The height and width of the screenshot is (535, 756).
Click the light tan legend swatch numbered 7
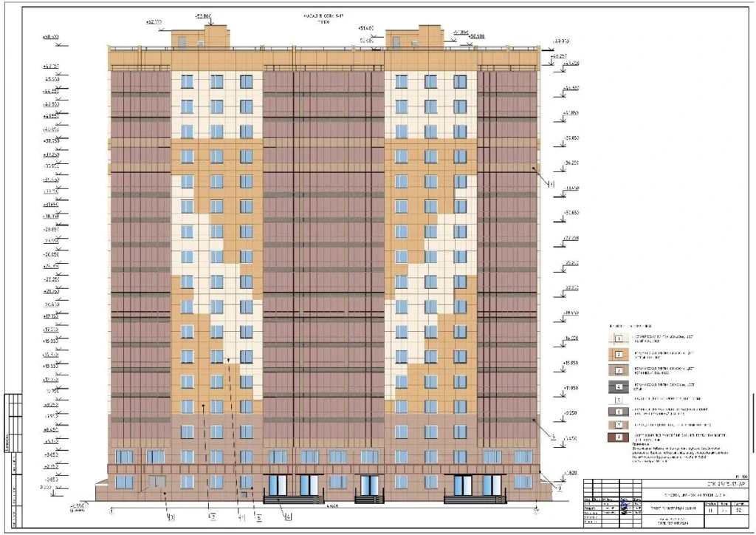[619, 425]
